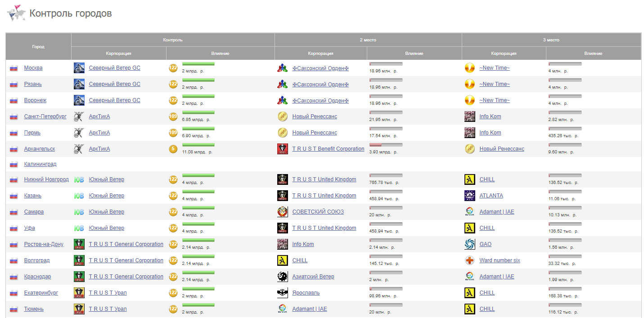Click the Ward number six red cross icon
Viewport: 644px width, 318px height.
469,260
